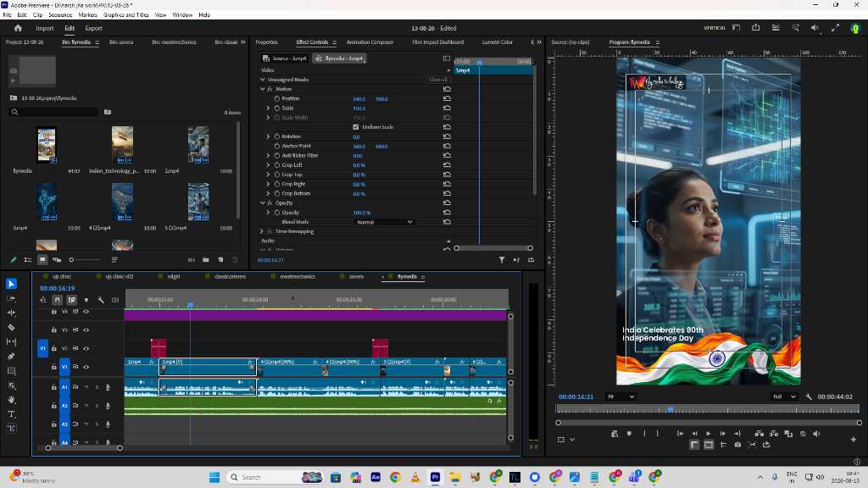
Task: Select the Type tool
Action: click(11, 413)
